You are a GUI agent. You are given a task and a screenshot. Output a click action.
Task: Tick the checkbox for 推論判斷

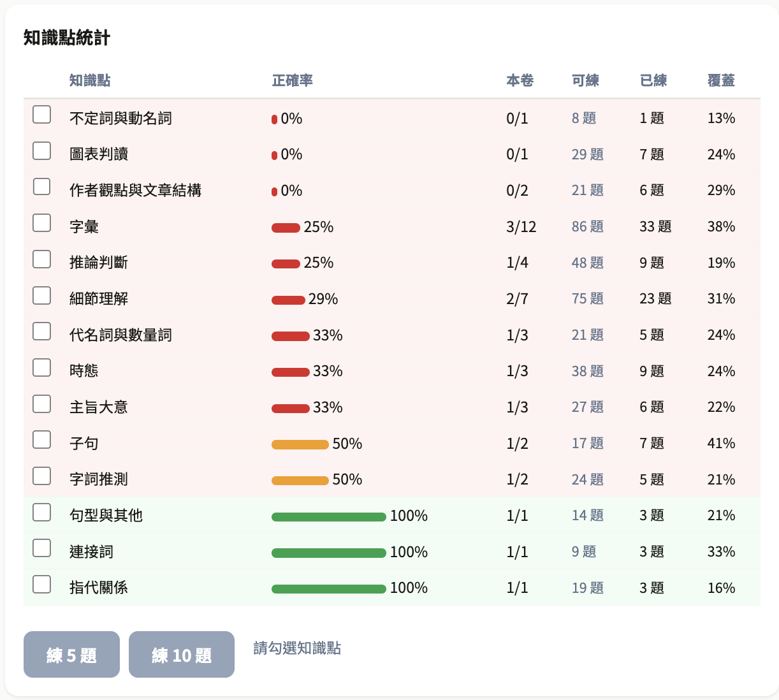click(x=41, y=259)
